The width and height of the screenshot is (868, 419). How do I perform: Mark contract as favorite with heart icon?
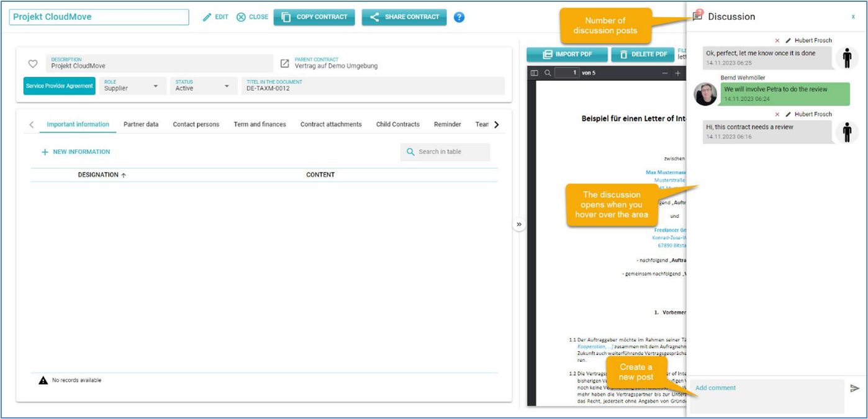point(33,64)
